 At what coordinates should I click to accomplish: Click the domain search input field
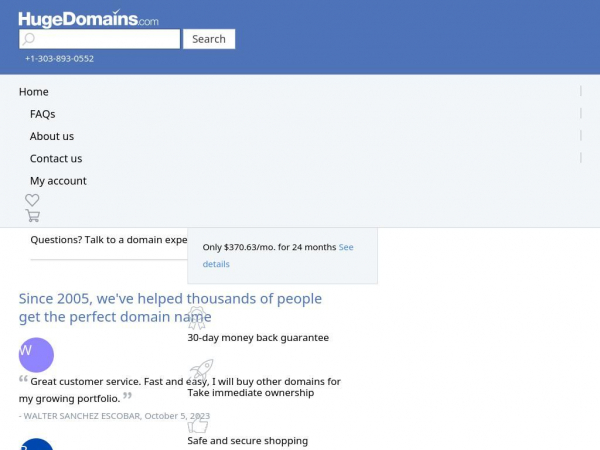click(99, 39)
